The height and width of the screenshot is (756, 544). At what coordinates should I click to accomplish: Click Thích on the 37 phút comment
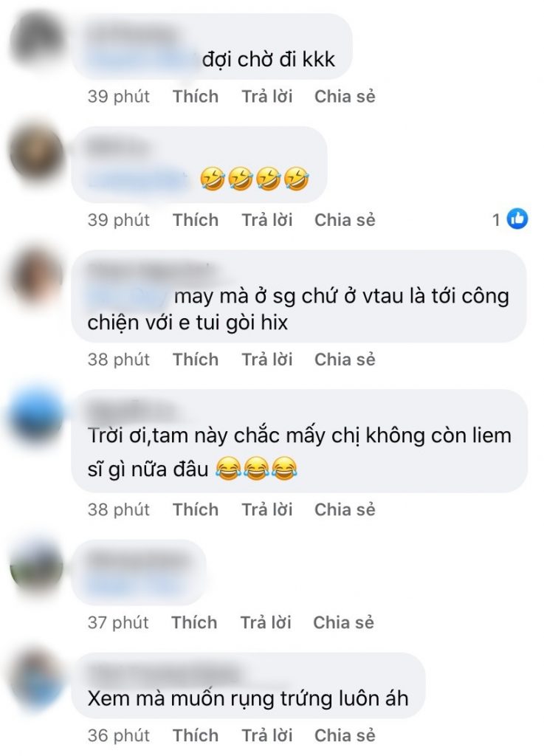coord(194,622)
